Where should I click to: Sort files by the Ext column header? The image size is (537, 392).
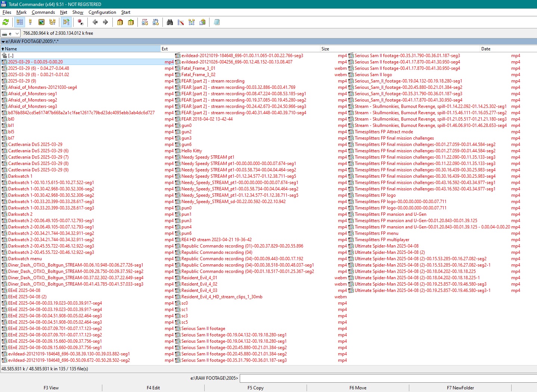240,49
